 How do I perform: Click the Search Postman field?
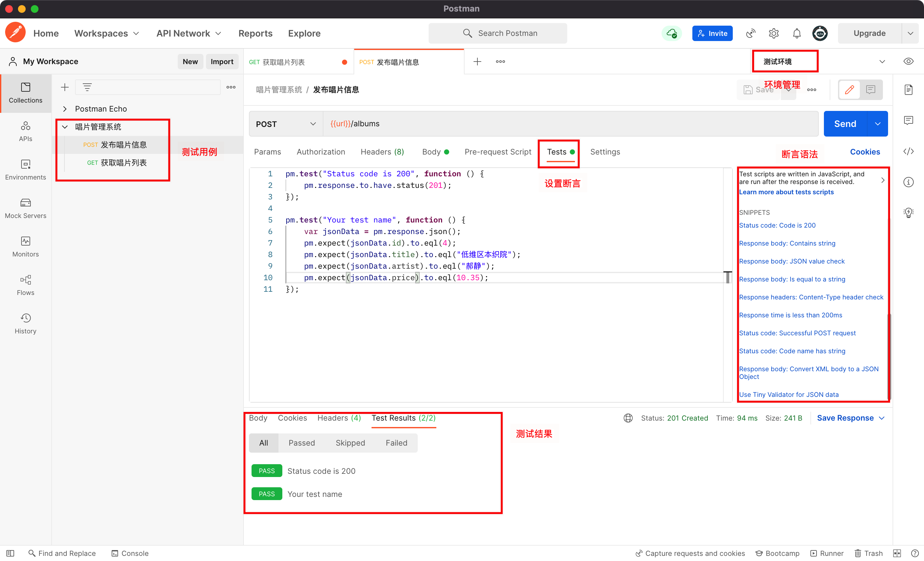tap(498, 33)
